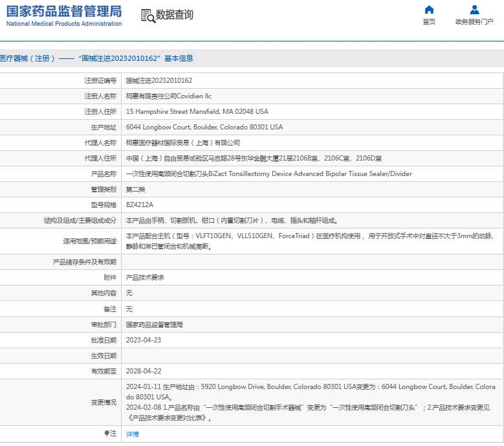
Task: Click the 管理类别 row label
Action: [x=104, y=190]
